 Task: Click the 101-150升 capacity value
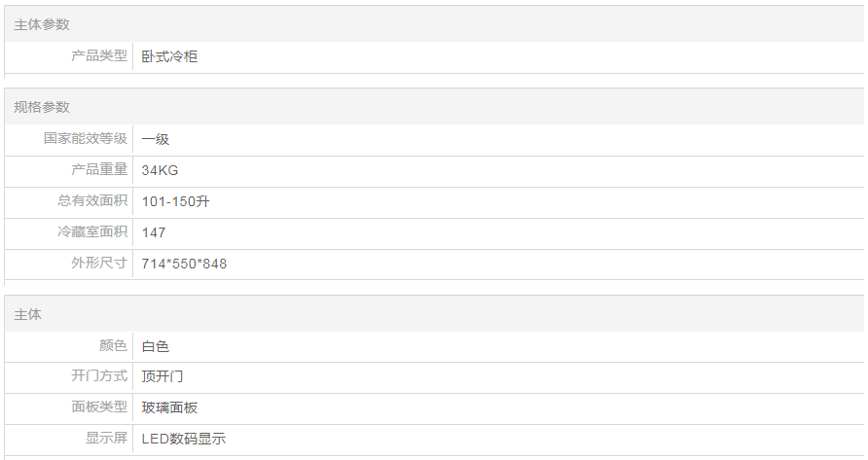(176, 201)
